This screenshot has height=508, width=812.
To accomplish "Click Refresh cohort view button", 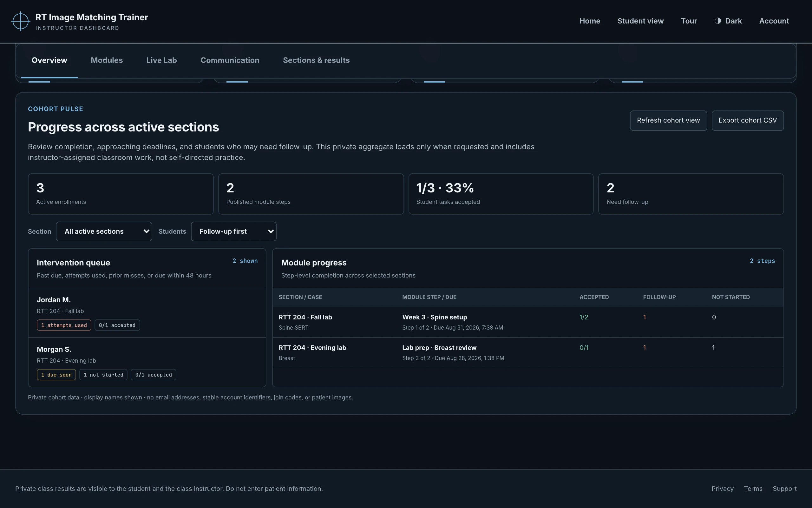I will [668, 120].
